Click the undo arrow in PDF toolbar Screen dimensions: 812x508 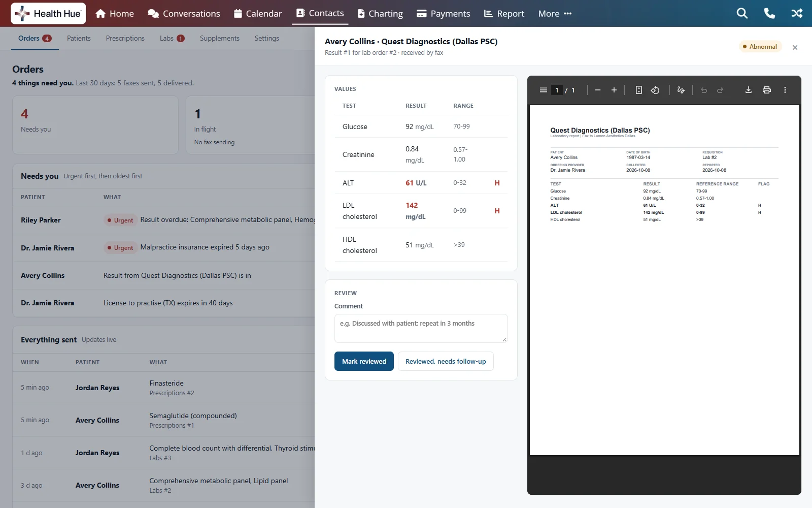point(704,90)
